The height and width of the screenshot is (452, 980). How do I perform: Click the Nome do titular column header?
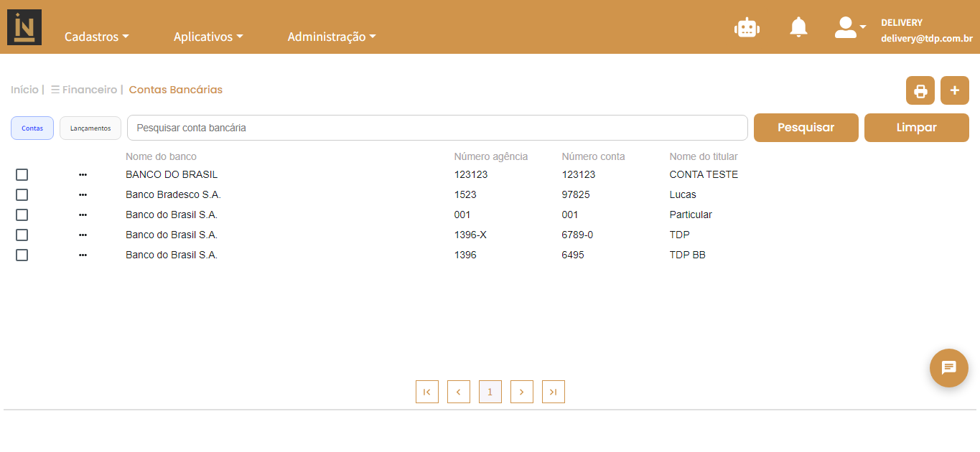click(x=704, y=156)
